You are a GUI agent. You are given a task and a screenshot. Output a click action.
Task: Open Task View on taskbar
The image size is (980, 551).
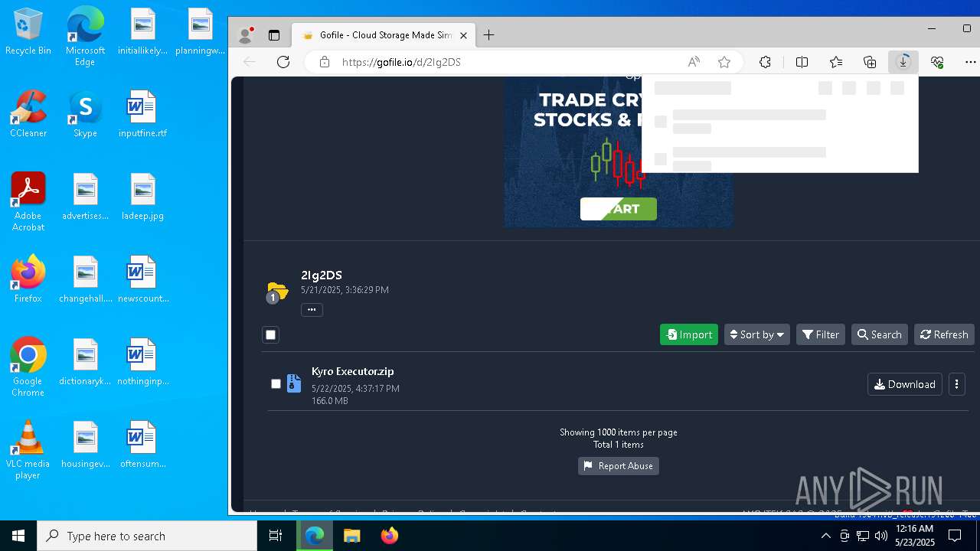[276, 536]
